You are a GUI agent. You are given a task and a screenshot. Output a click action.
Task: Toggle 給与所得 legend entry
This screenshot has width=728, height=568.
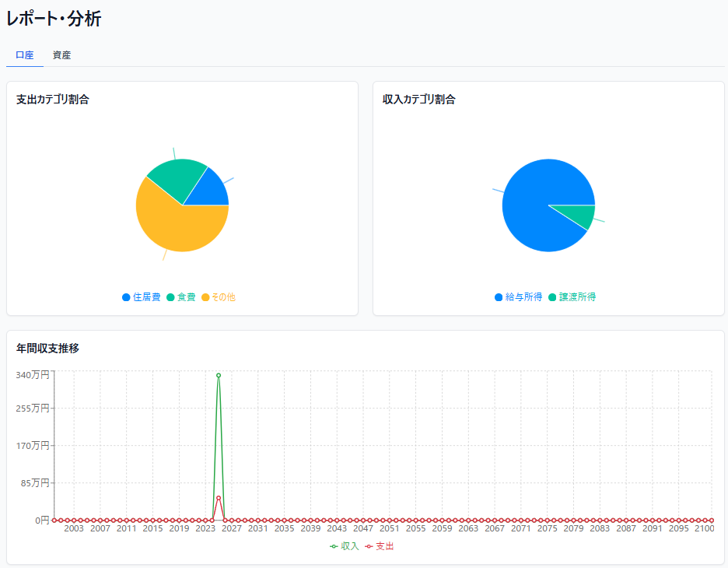point(518,297)
